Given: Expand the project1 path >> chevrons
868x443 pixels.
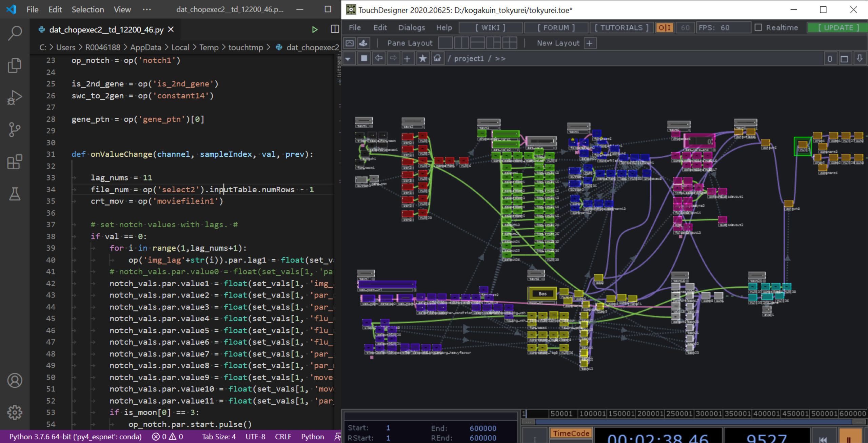Looking at the screenshot, I should click(500, 59).
